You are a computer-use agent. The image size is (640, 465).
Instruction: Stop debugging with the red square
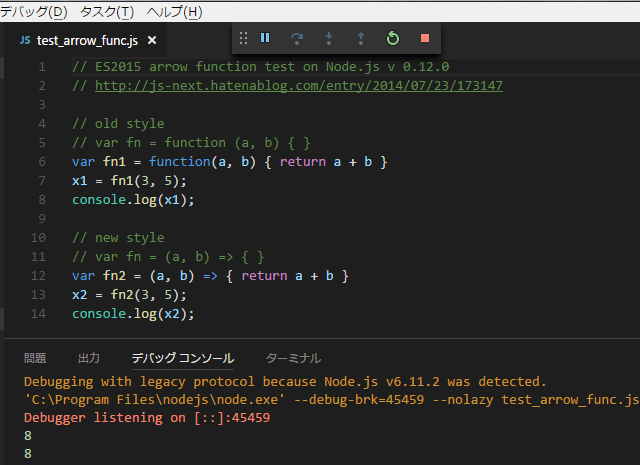425,38
